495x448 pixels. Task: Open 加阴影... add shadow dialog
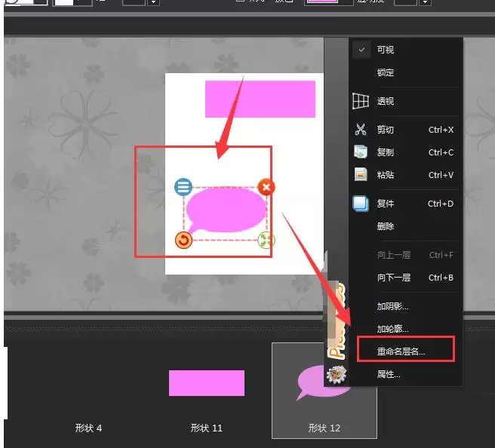click(392, 306)
